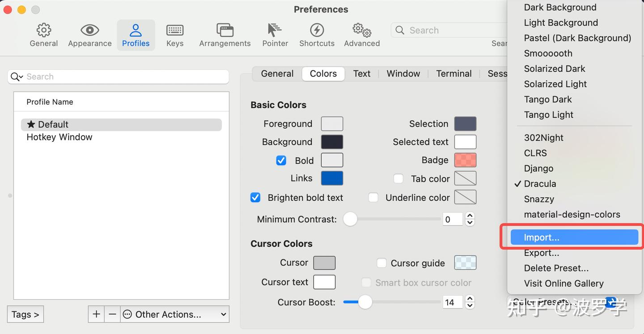Open the Background color swatch
The height and width of the screenshot is (334, 644).
[x=331, y=142]
